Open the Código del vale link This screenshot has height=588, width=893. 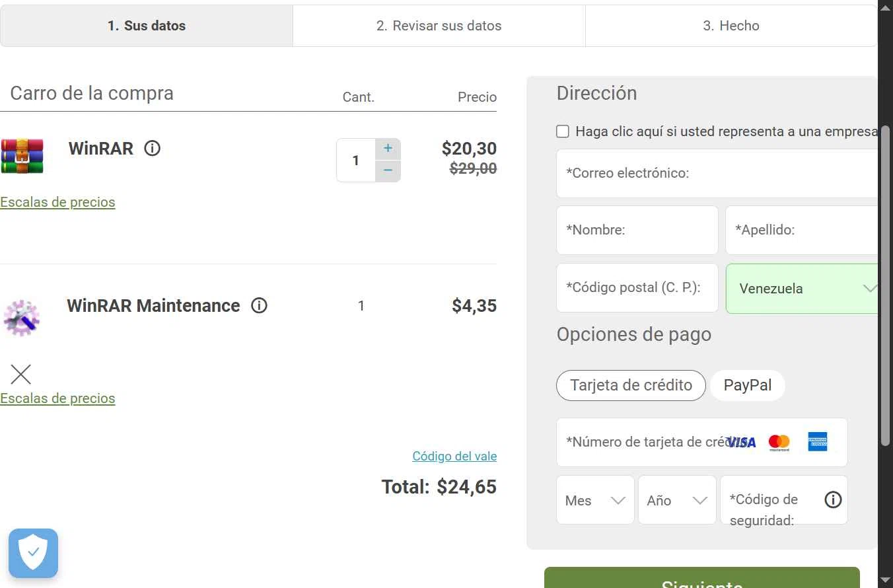454,456
